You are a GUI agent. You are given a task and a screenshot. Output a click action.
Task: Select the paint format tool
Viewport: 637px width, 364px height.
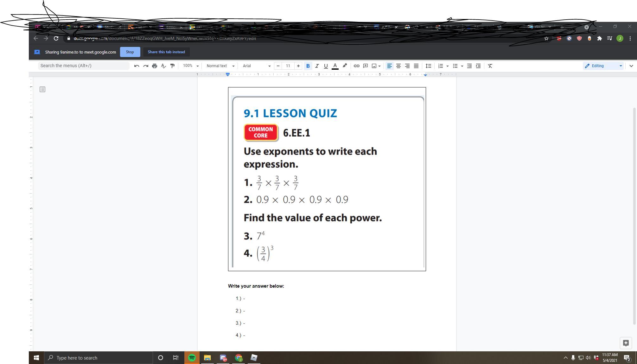pyautogui.click(x=172, y=66)
